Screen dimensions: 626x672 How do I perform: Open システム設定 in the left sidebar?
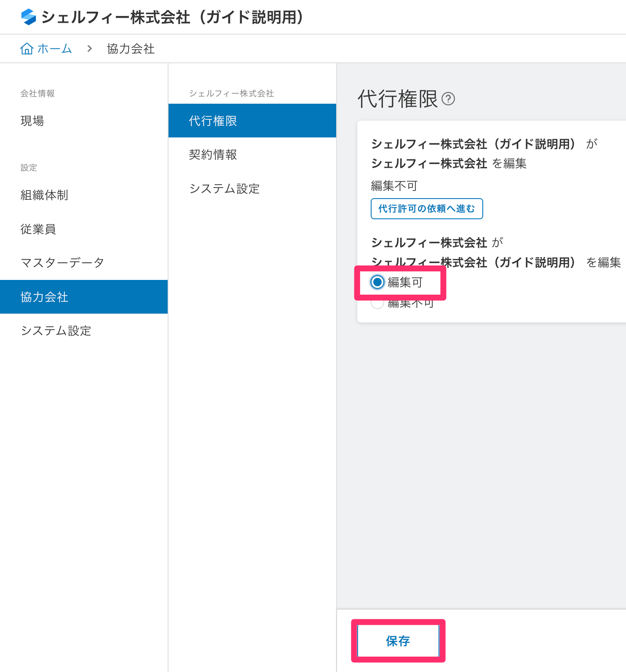(84, 331)
